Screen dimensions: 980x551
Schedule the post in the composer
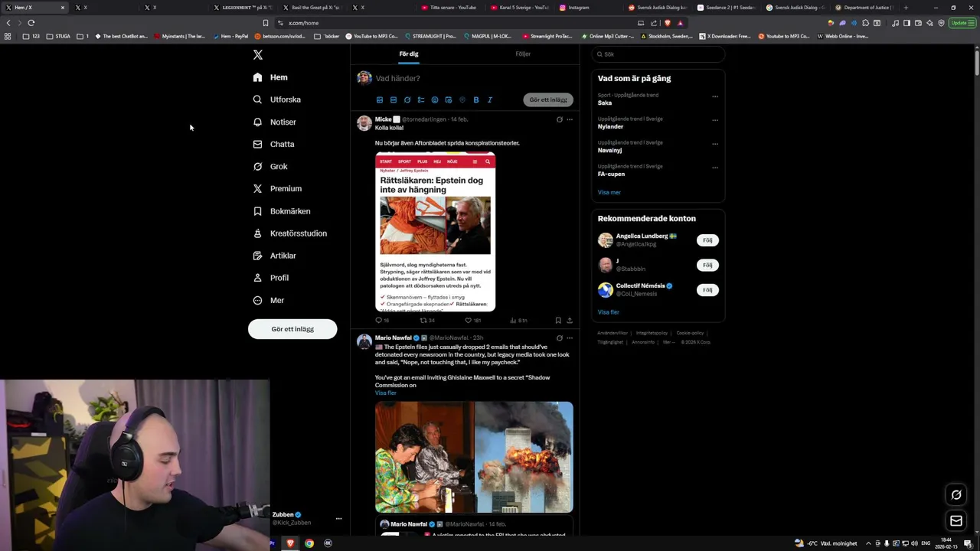[448, 99]
